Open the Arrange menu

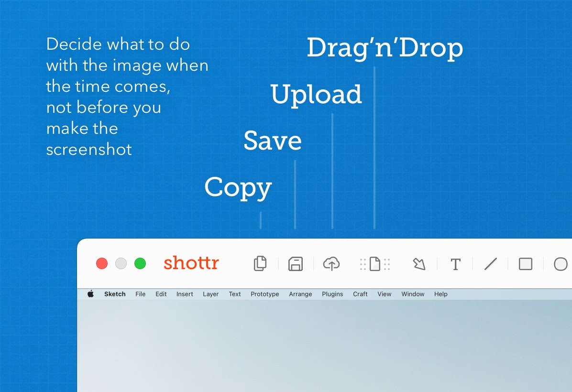pyautogui.click(x=300, y=294)
